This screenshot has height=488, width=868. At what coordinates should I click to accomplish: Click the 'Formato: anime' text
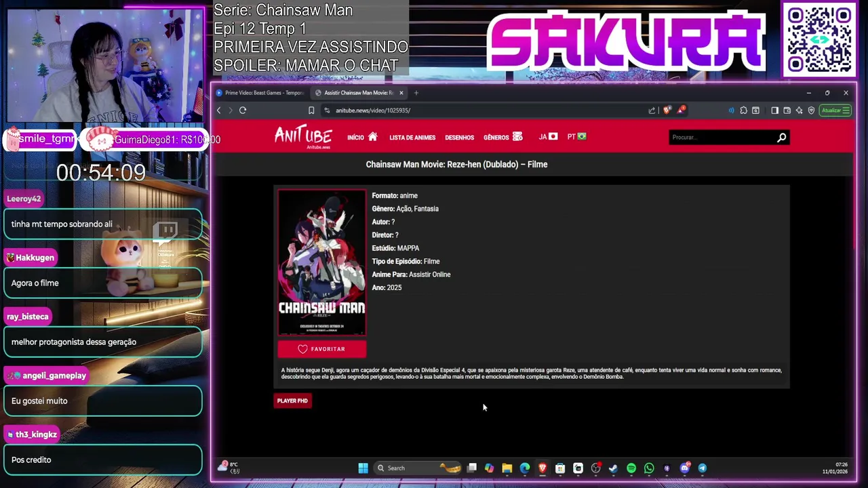(x=395, y=196)
